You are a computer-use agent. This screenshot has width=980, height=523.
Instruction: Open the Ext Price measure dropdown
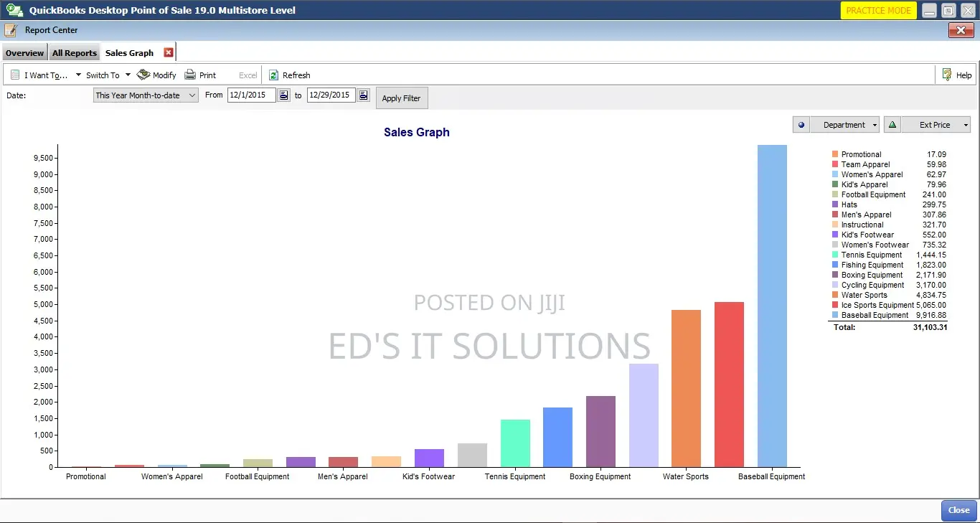click(x=936, y=125)
